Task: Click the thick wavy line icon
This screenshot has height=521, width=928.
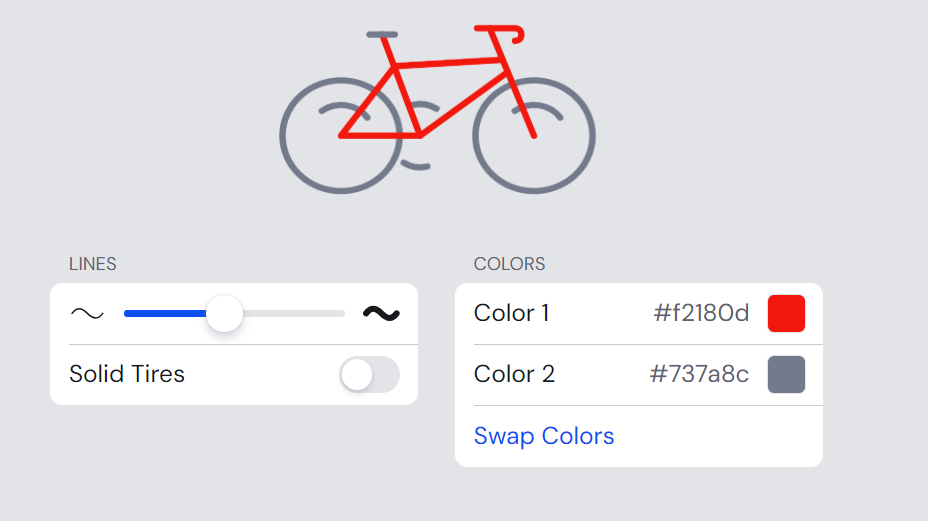Action: pyautogui.click(x=381, y=313)
